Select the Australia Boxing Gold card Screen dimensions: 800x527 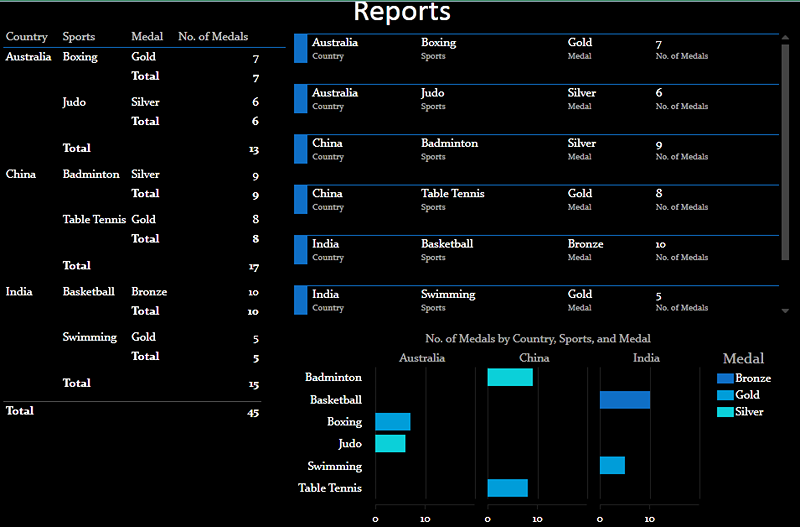click(537, 48)
